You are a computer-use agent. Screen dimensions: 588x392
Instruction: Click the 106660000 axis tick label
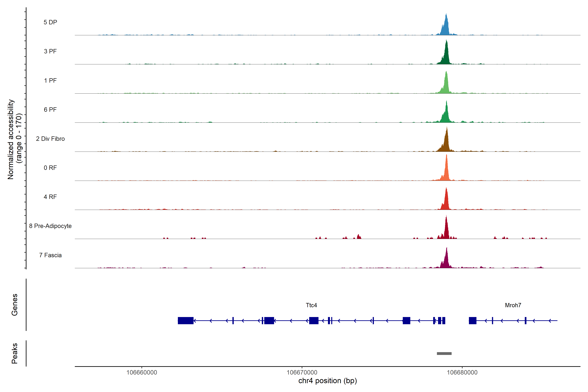coord(142,373)
